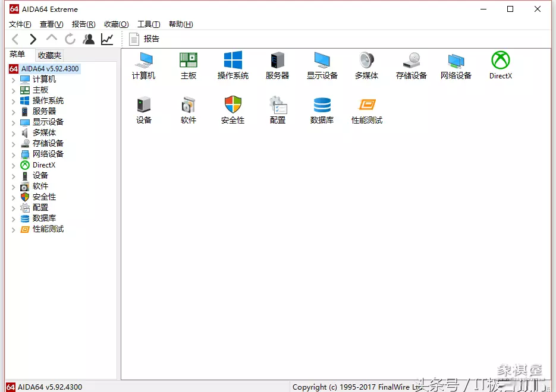Open the 配置 configuration icon in main panel
Viewport: 556px width, 392px height.
coord(277,110)
